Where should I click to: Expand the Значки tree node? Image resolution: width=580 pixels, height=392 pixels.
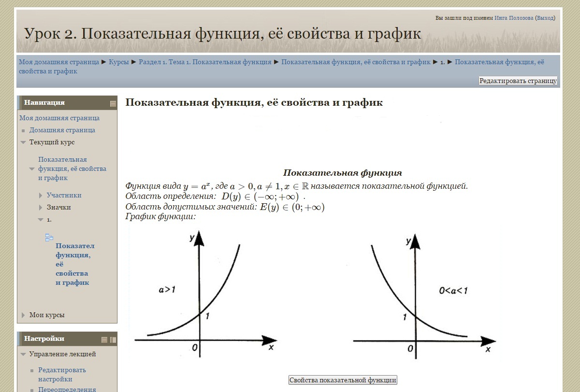[41, 208]
